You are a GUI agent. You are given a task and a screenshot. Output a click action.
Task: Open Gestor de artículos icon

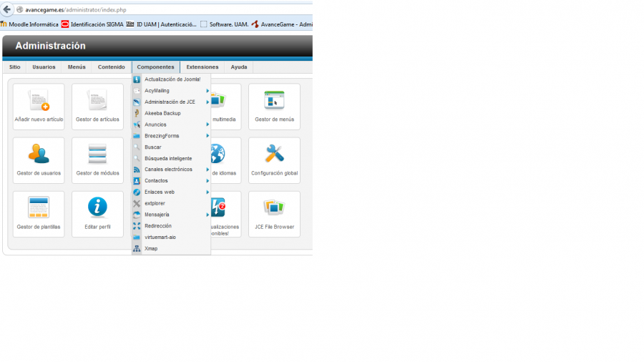[x=97, y=101]
